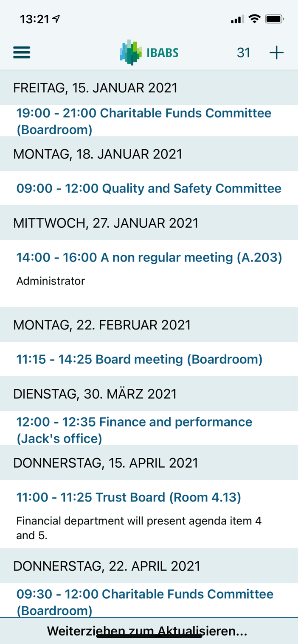Image resolution: width=298 pixels, height=644 pixels.
Task: Open Finance and performance (Jack's office)
Action: [x=149, y=429]
